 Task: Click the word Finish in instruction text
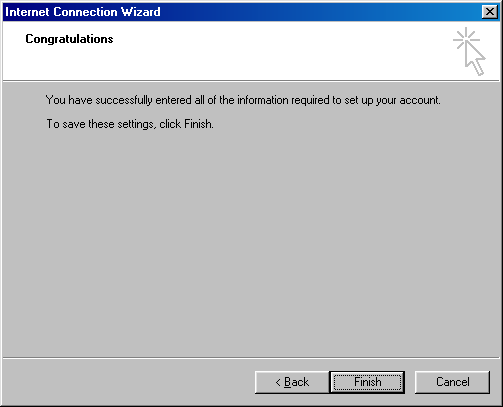click(198, 124)
